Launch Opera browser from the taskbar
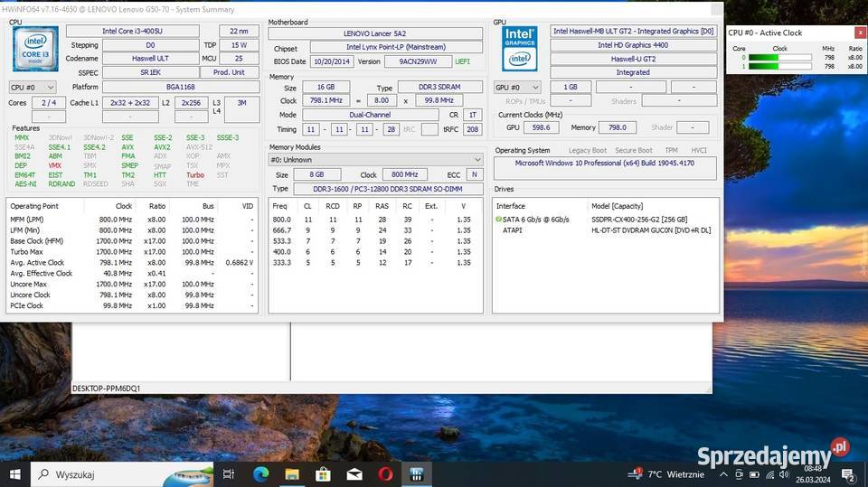Image resolution: width=868 pixels, height=487 pixels. 386,474
